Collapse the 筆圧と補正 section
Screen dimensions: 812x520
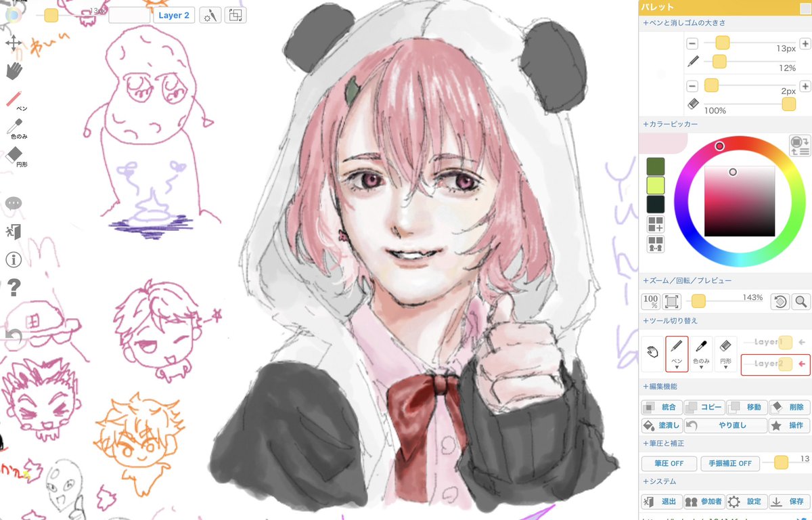pos(664,443)
